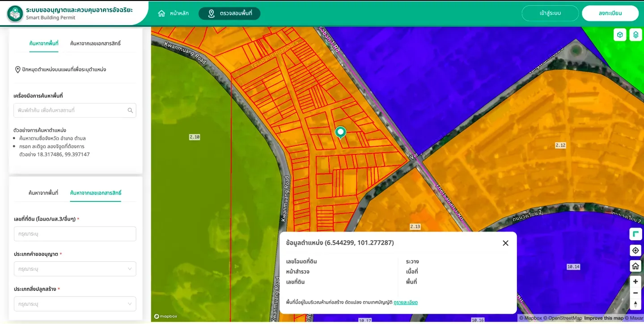Toggle the 3D cube view icon

tap(620, 34)
